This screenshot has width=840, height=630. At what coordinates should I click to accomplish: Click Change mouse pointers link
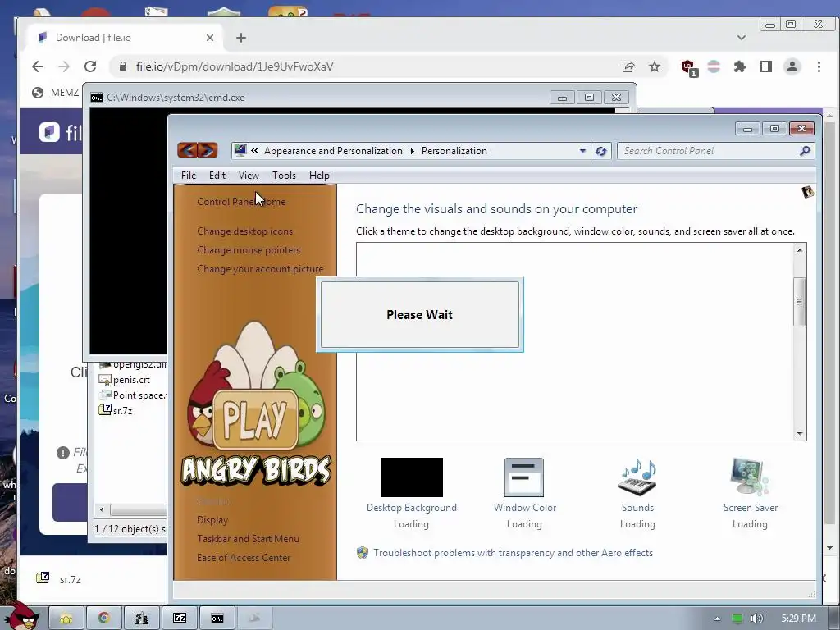249,249
